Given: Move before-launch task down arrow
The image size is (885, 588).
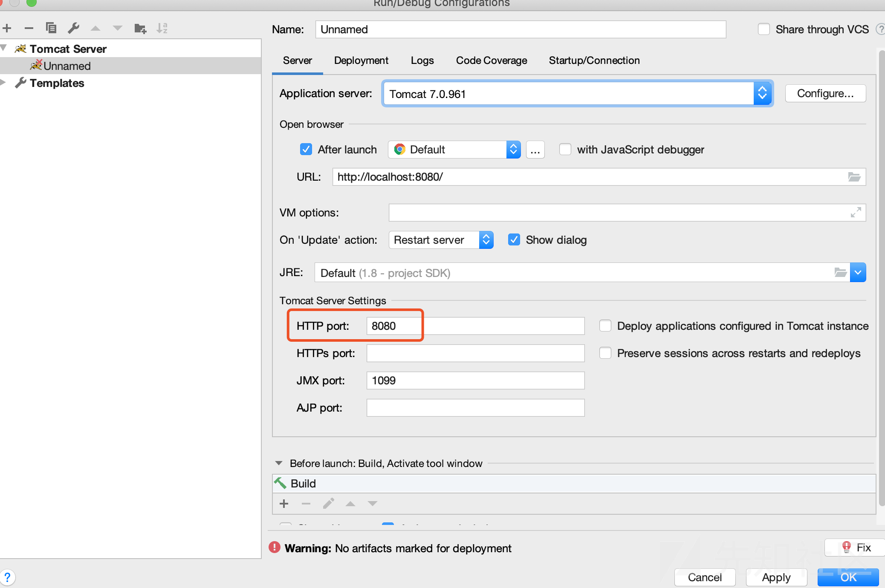Looking at the screenshot, I should click(x=373, y=504).
